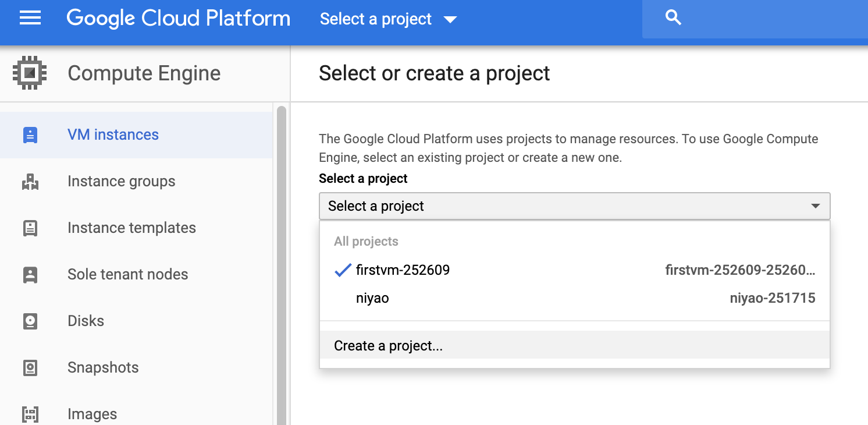
Task: Open the hamburger navigation menu
Action: click(30, 18)
